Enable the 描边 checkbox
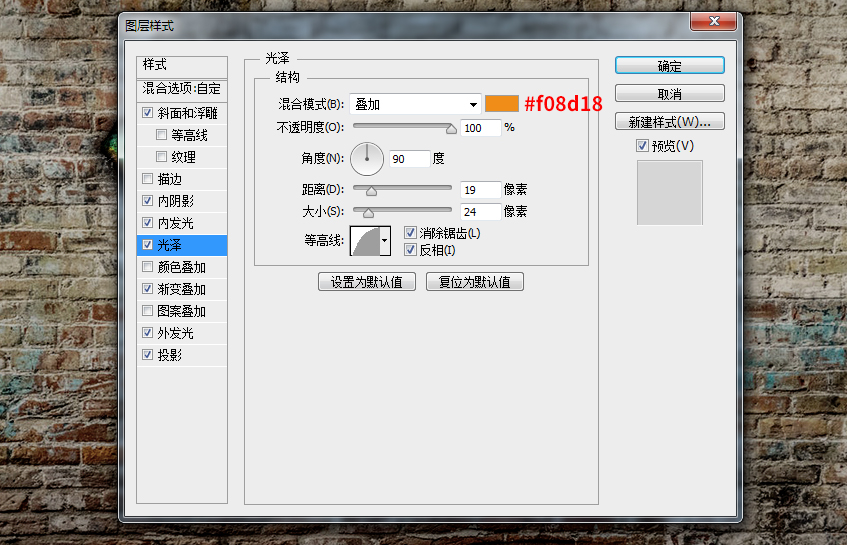 [x=147, y=179]
